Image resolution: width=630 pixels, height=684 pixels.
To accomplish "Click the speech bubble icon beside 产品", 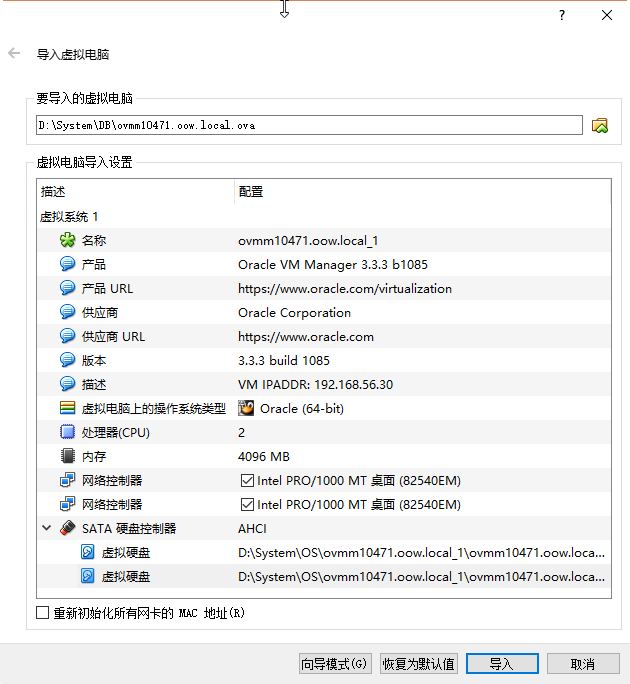I will coord(67,264).
